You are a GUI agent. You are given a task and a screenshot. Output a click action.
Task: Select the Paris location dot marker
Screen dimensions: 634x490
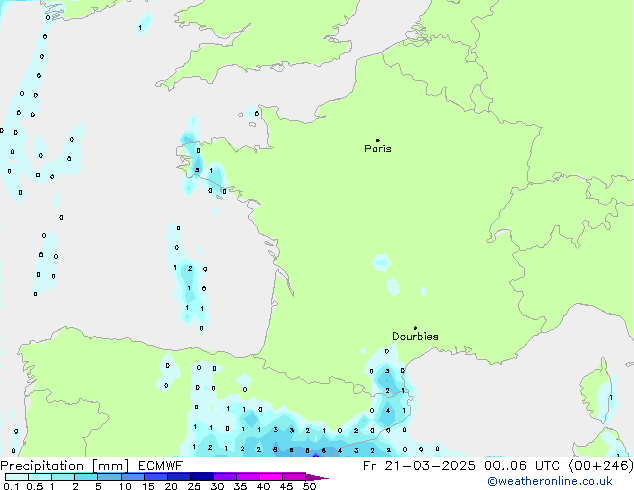tap(378, 140)
